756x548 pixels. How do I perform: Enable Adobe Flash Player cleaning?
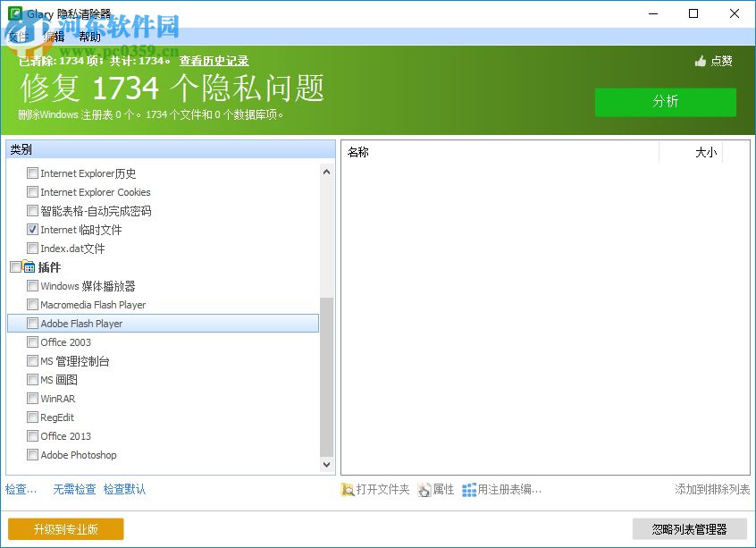coord(33,323)
